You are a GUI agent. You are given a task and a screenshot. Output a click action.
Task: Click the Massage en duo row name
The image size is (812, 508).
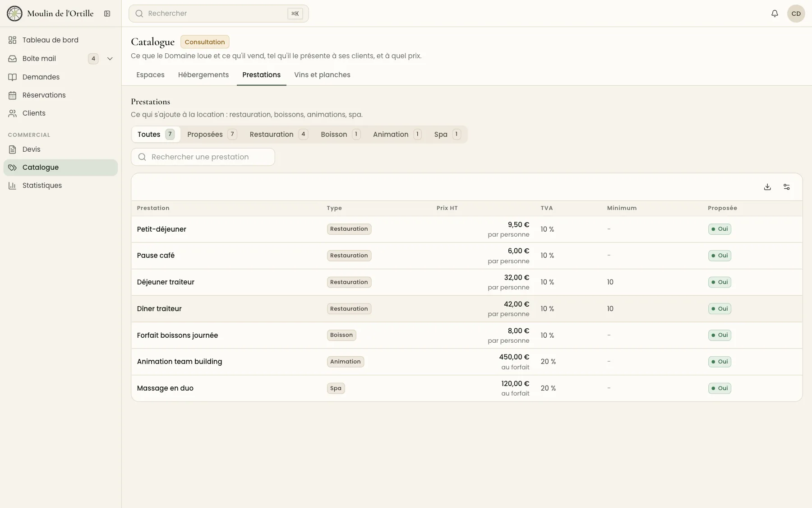click(x=165, y=388)
